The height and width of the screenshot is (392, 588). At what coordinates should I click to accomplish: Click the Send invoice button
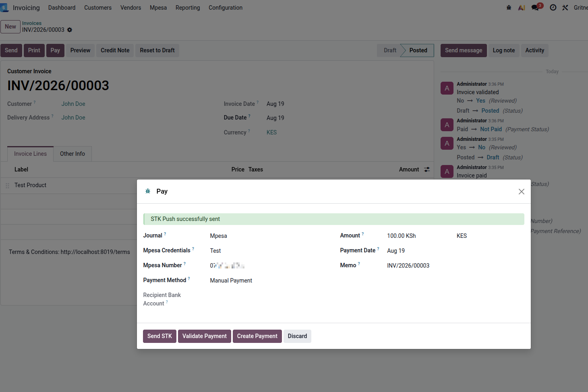[x=11, y=50]
